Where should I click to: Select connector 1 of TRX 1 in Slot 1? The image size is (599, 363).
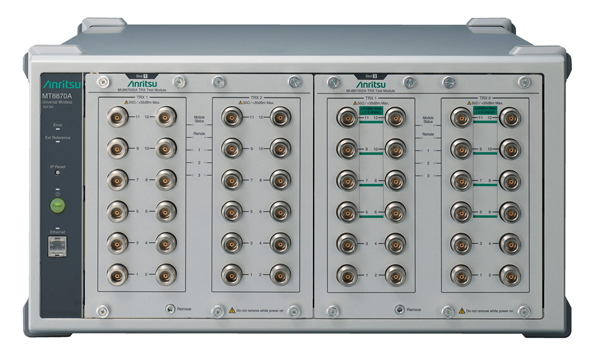pyautogui.click(x=117, y=274)
